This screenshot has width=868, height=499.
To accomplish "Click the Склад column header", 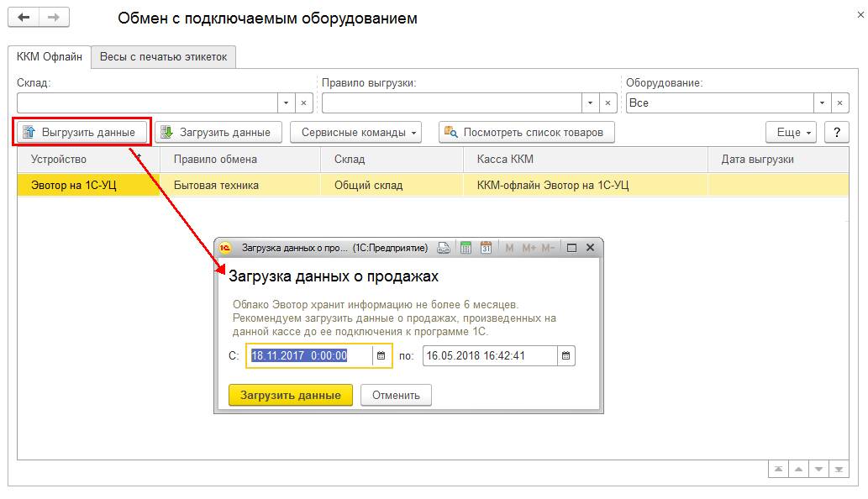I will 392,160.
